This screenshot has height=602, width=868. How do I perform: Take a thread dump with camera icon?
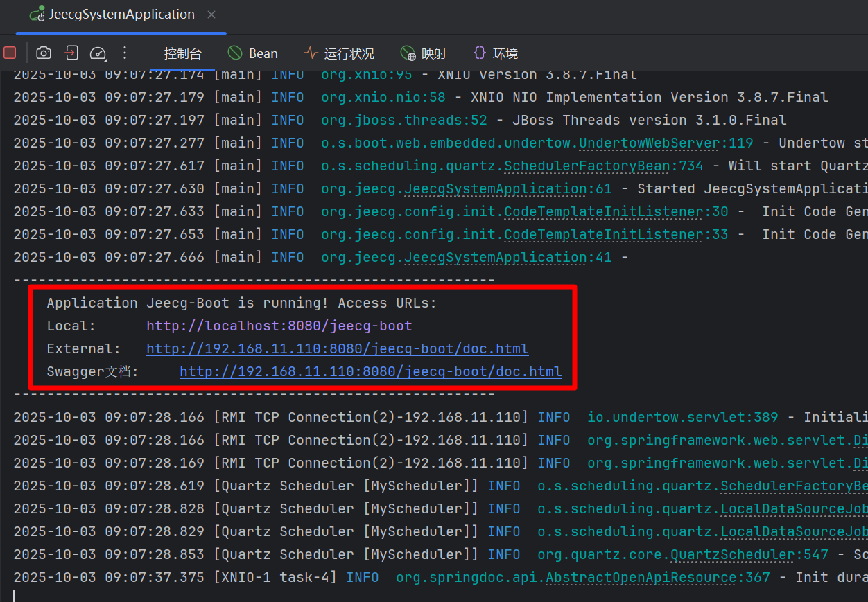[x=44, y=53]
